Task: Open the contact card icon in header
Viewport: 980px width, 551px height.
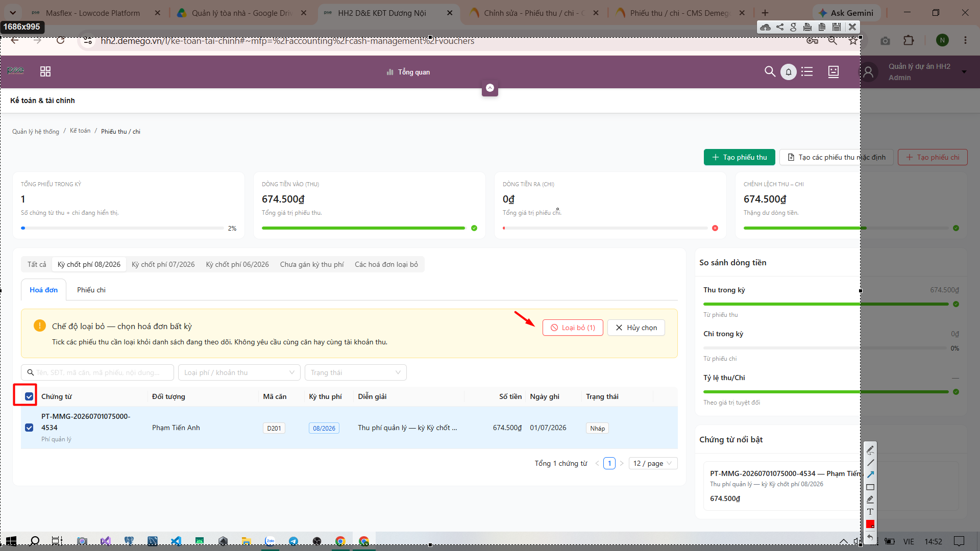Action: click(833, 72)
